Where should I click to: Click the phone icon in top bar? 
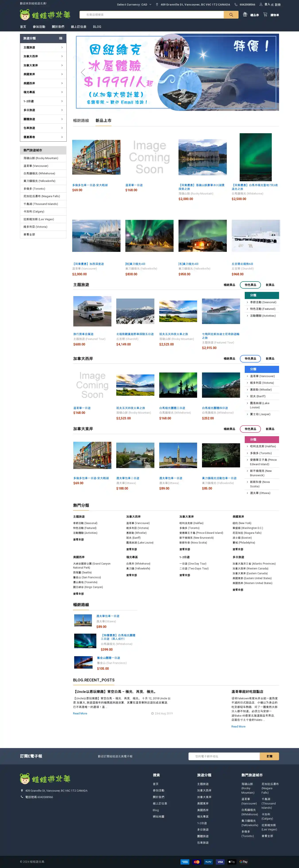click(236, 5)
